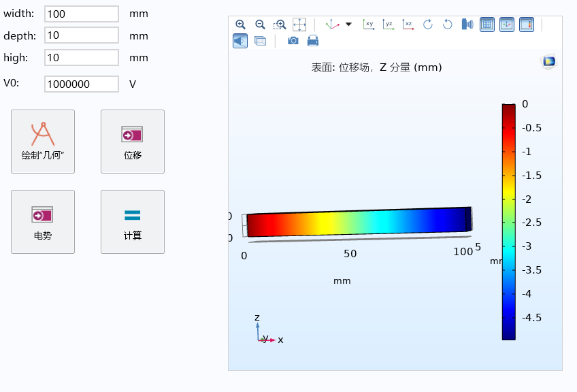
Task: Toggle the axis orientation indicator
Action: point(506,24)
